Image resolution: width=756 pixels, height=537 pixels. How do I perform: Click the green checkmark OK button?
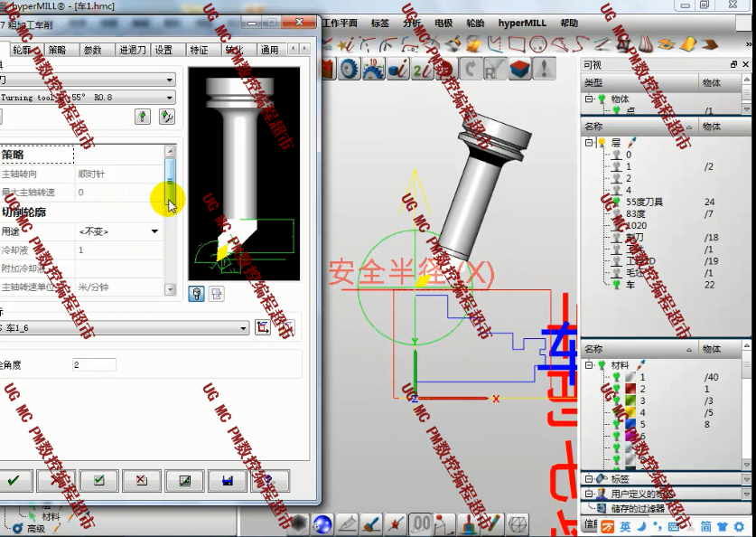(14, 480)
